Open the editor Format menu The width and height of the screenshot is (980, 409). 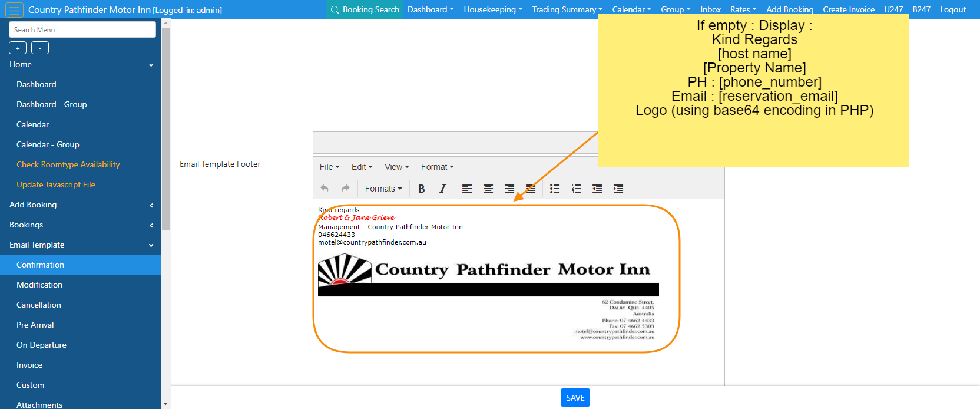pyautogui.click(x=437, y=167)
